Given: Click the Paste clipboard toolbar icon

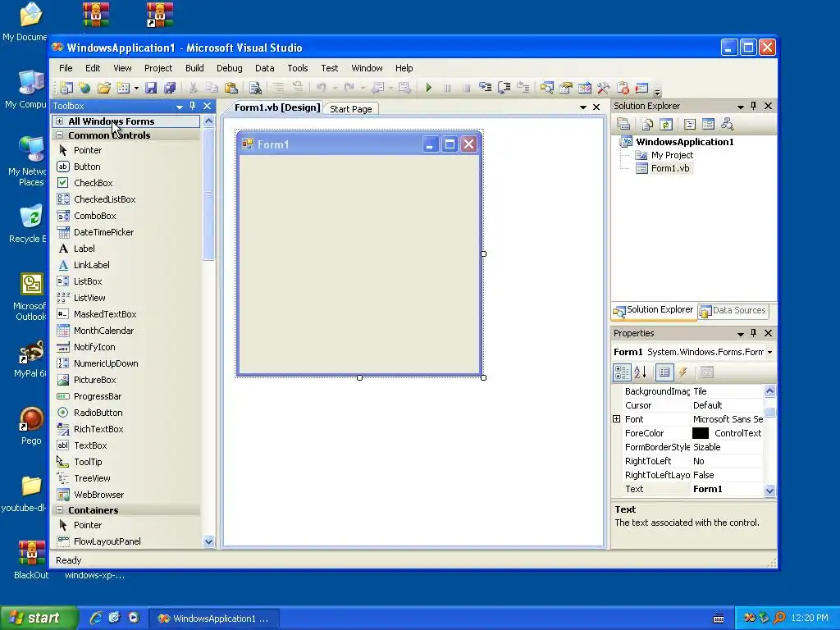Looking at the screenshot, I should click(x=231, y=88).
